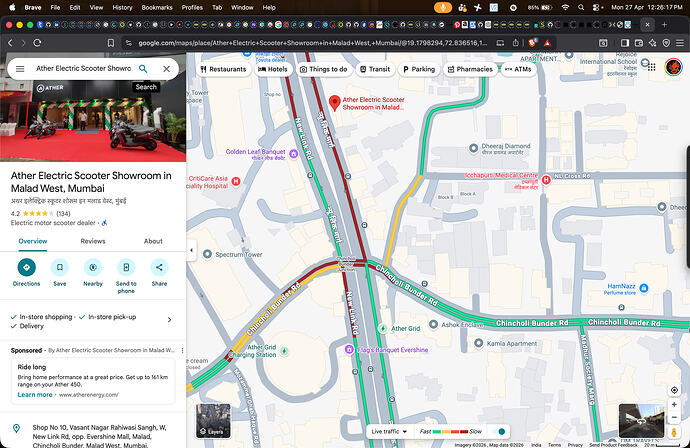The image size is (690, 448).
Task: Click the Maps search input field
Action: (x=84, y=69)
